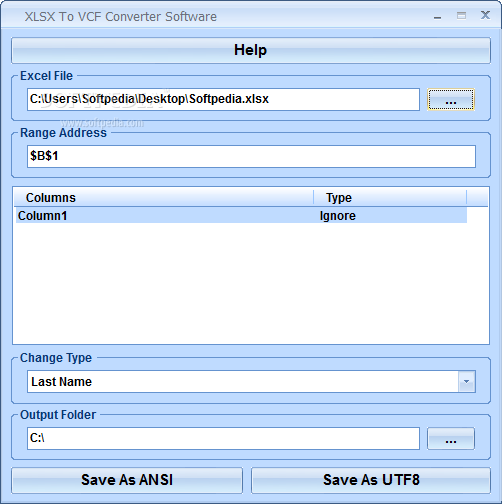Click the Type column header
Viewport: 502px width, 504px height.
[390, 198]
